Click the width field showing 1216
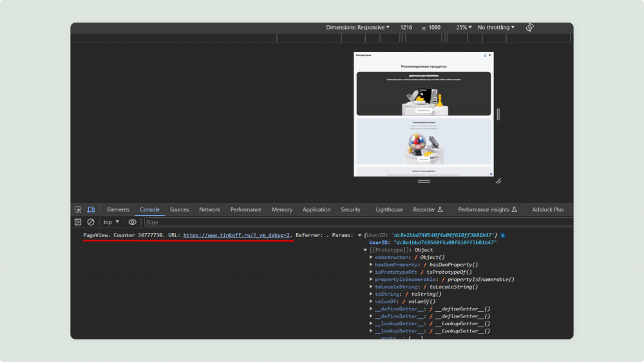The height and width of the screenshot is (362, 644). pyautogui.click(x=406, y=27)
